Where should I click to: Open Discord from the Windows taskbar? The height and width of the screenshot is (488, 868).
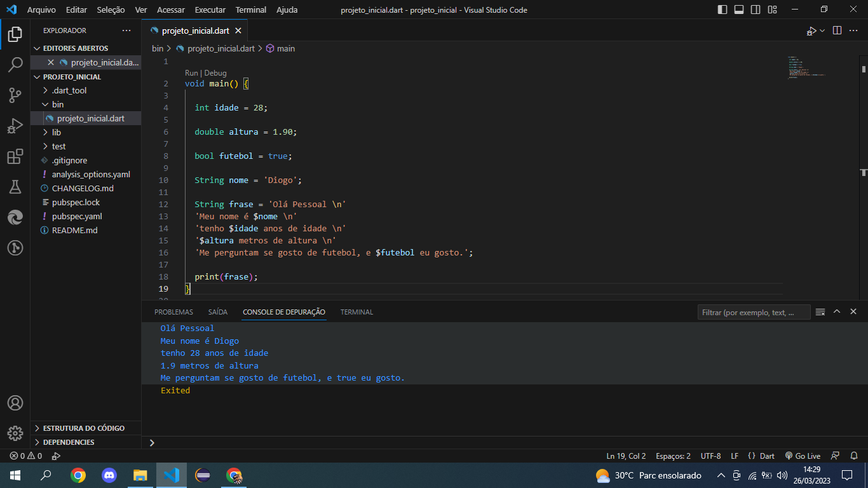(109, 475)
